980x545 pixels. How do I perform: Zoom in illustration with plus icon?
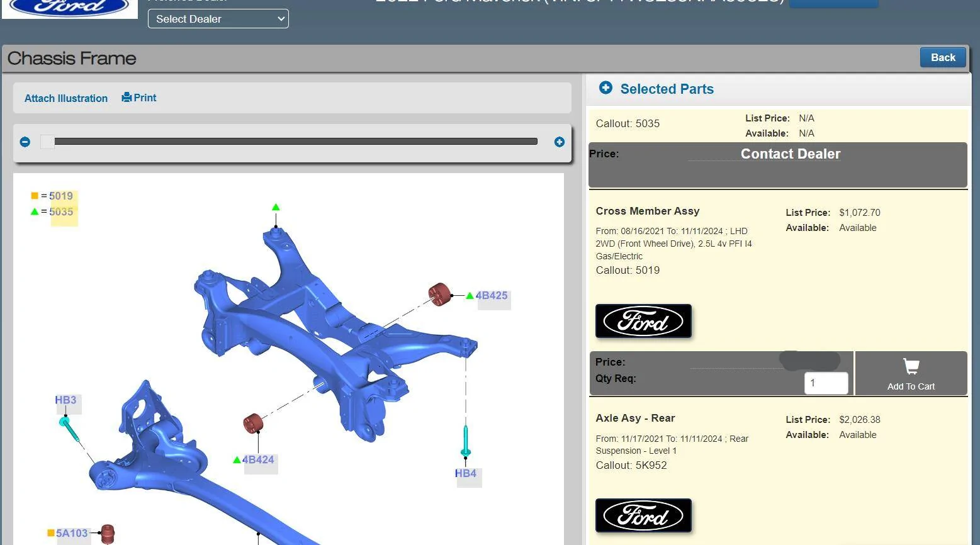[559, 142]
